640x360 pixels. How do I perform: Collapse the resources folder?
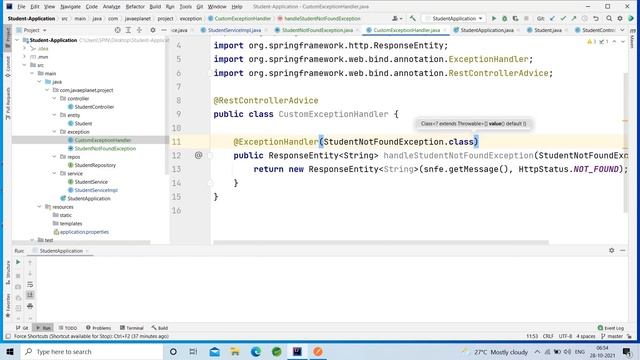(40, 207)
